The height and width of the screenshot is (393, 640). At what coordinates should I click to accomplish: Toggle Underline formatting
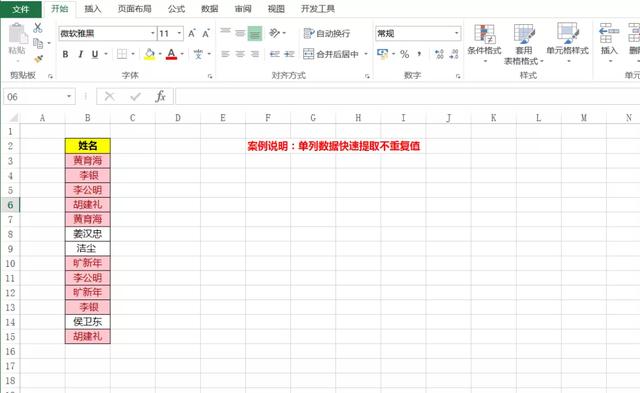pos(95,54)
